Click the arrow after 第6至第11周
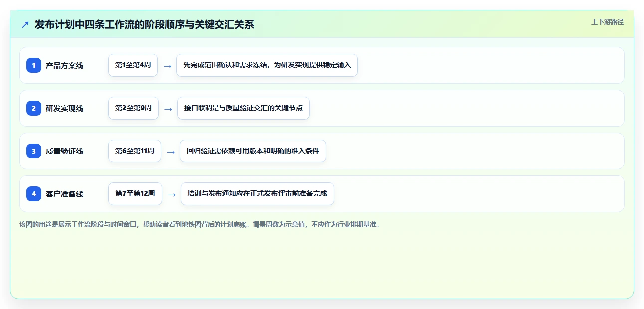This screenshot has height=309, width=644. 171,152
